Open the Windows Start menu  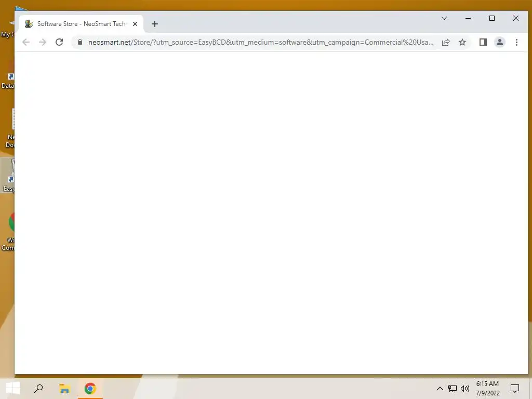[13, 389]
